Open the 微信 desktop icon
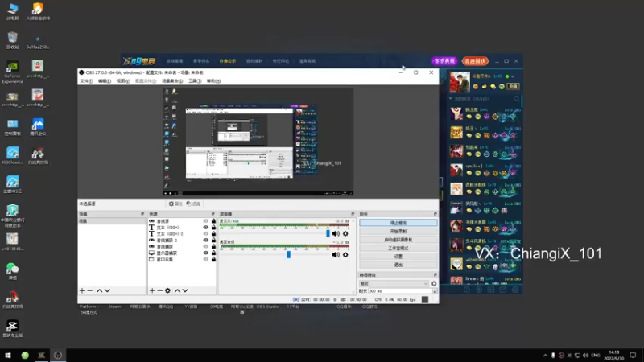 tap(12, 271)
